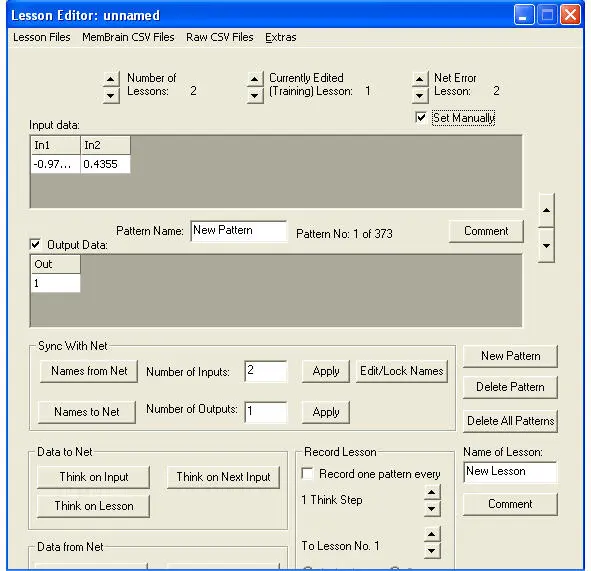Screen dimensions: 591x571
Task: Increase Number of Lessons with up arrow
Action: (111, 79)
